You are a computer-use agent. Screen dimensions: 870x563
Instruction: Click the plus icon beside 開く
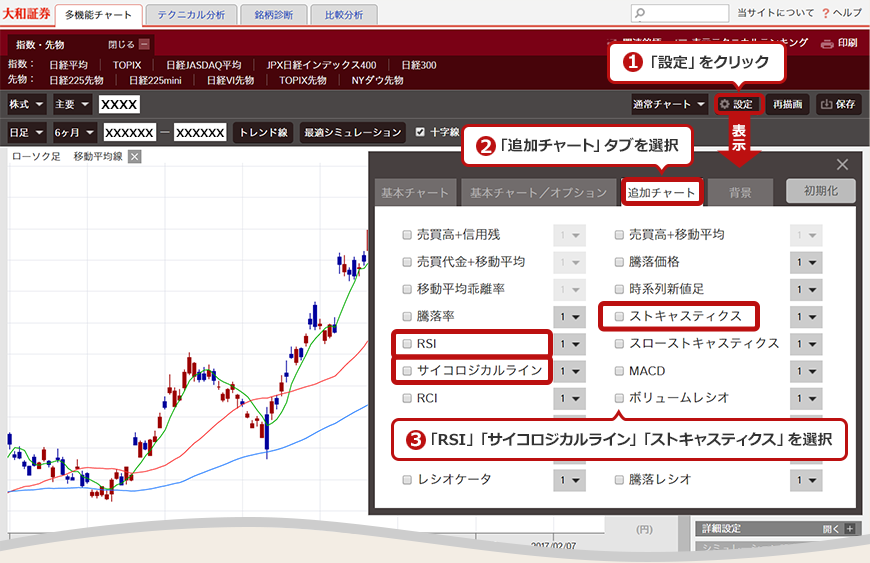point(849,529)
